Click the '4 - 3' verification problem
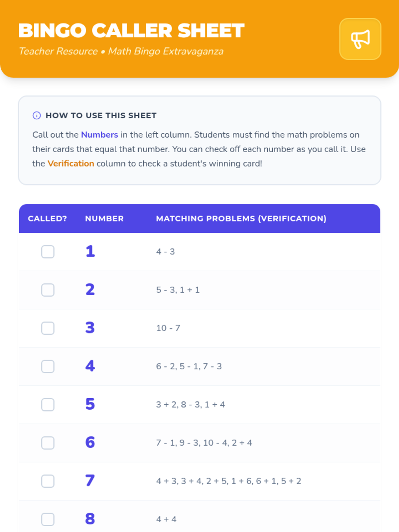Viewport: 399px width, 532px height. (x=166, y=252)
